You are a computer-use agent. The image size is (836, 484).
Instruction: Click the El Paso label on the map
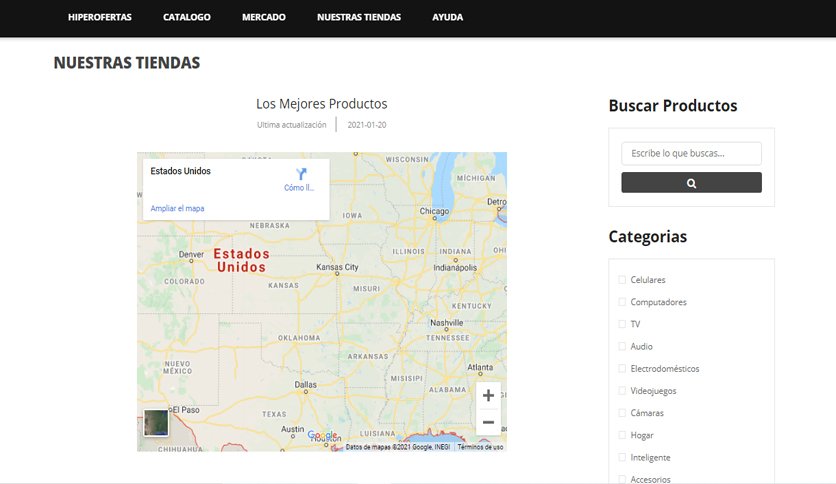point(185,410)
